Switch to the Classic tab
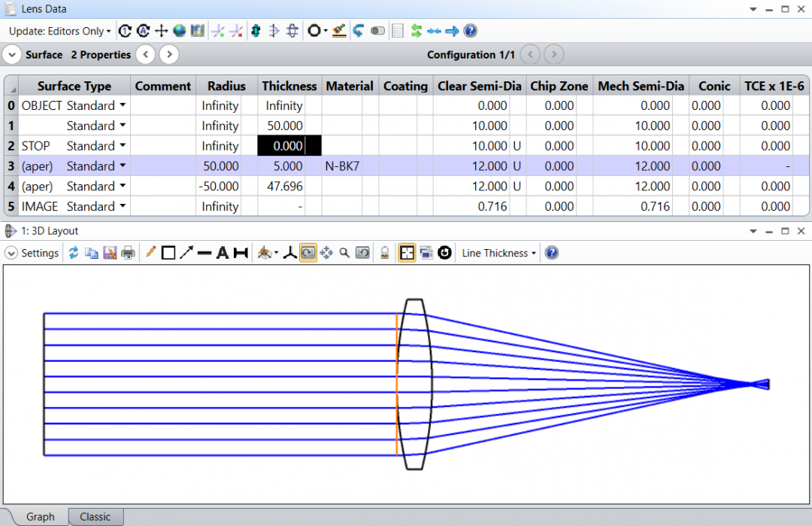The height and width of the screenshot is (526, 812). 95,517
